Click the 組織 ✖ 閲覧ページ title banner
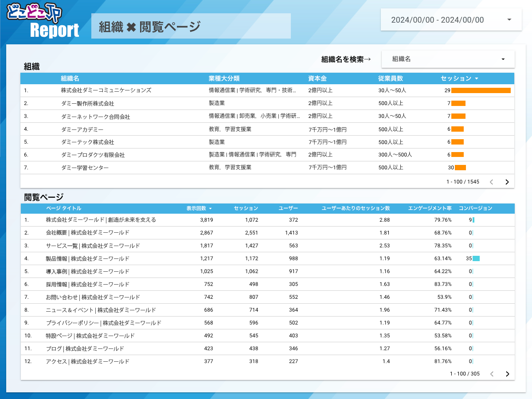The width and height of the screenshot is (532, 399). click(x=191, y=26)
